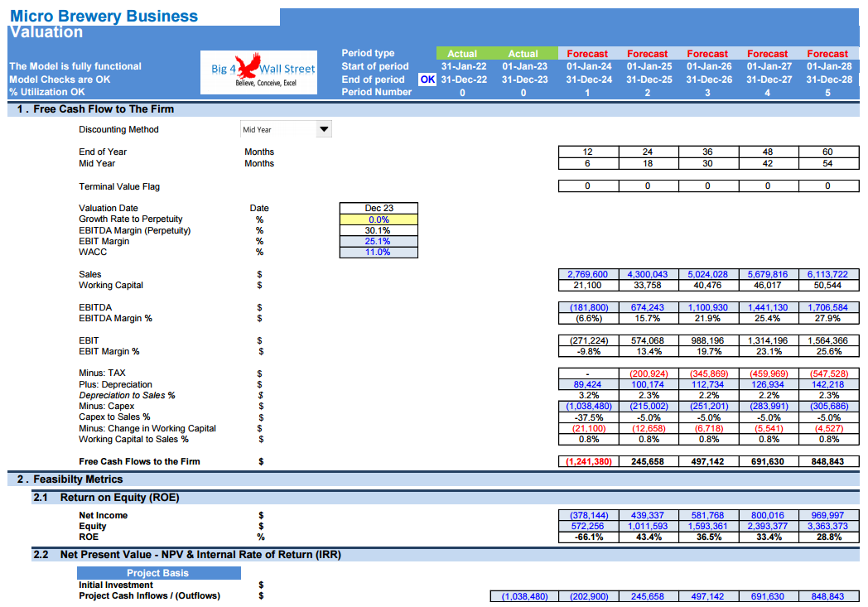The height and width of the screenshot is (607, 868).
Task: Select the Terminal Value Flag label
Action: coord(119,186)
